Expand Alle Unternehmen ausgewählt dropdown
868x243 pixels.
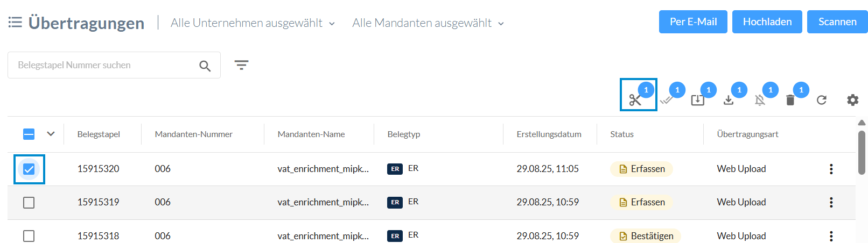tap(253, 23)
